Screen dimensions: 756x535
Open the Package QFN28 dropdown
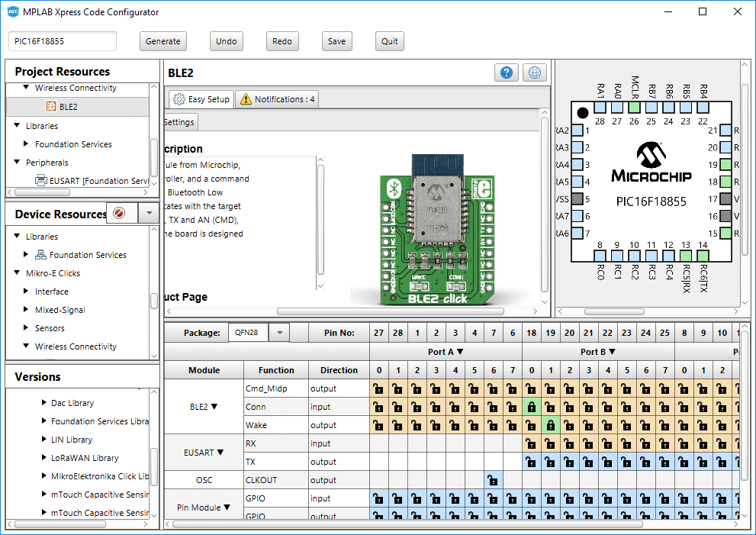[x=280, y=333]
